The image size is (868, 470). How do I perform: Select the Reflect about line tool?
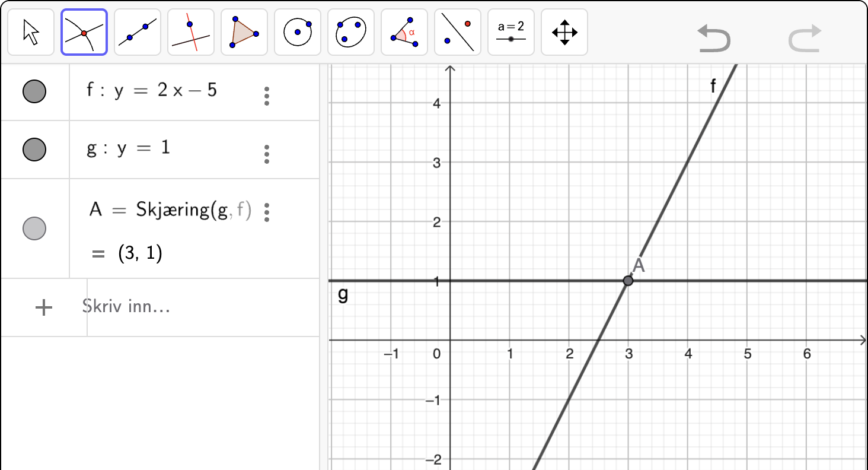(458, 32)
